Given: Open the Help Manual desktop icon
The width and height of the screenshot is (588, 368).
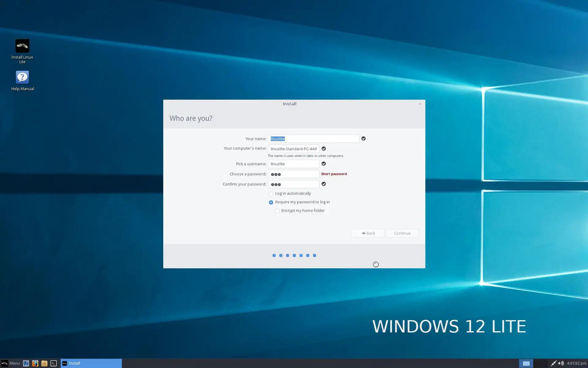Looking at the screenshot, I should tap(22, 78).
